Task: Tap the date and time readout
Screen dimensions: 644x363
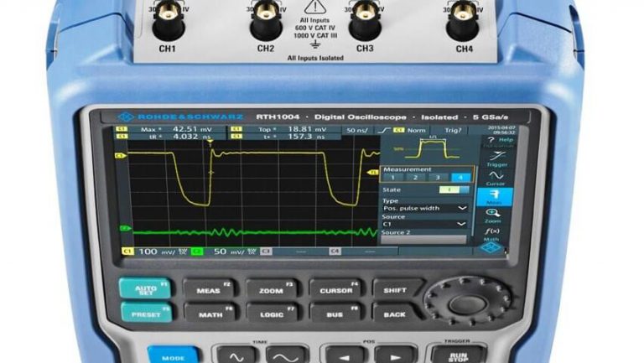Action: 501,130
